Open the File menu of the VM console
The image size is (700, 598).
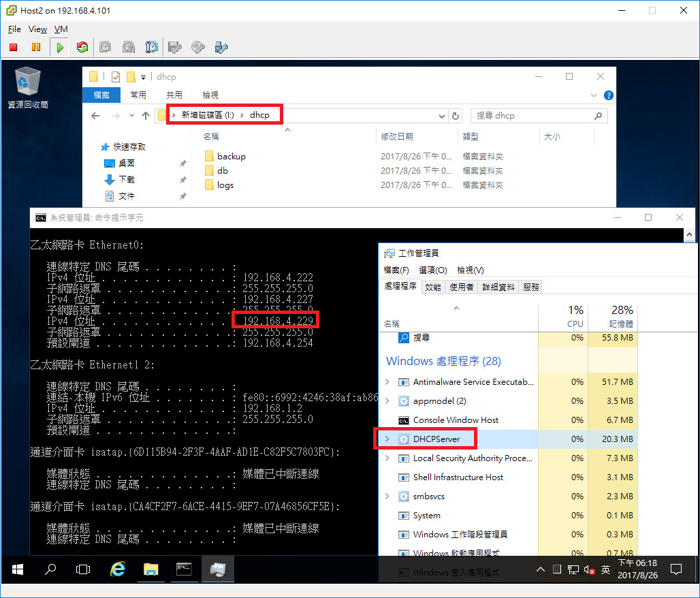[14, 29]
